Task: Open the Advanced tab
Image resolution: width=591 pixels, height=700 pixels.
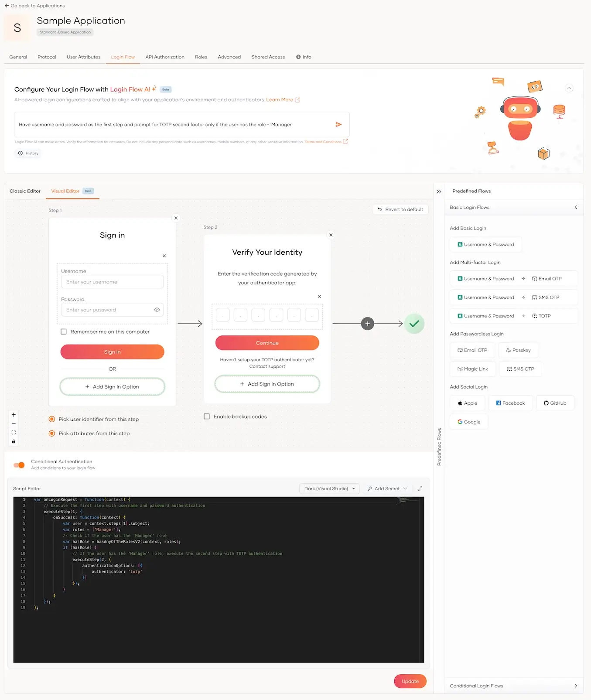Action: [x=229, y=57]
